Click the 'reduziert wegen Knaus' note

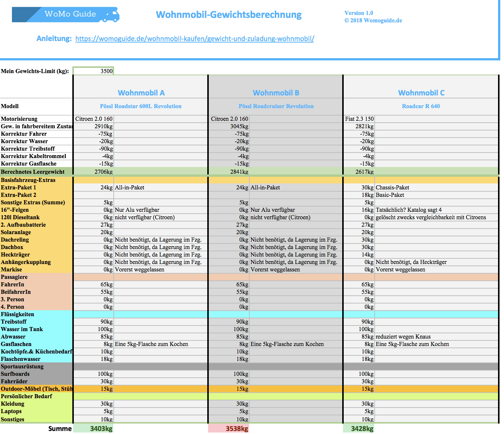pyautogui.click(x=436, y=337)
